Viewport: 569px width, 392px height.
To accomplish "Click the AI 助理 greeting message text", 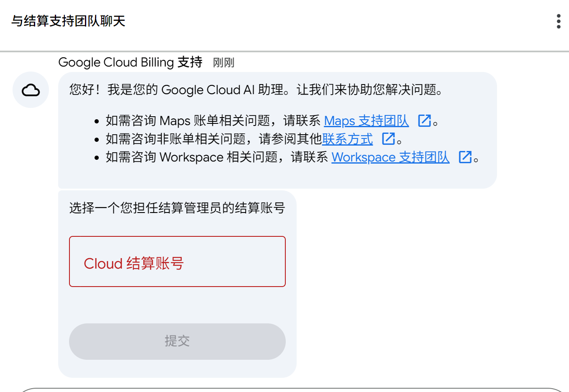I will 256,90.
